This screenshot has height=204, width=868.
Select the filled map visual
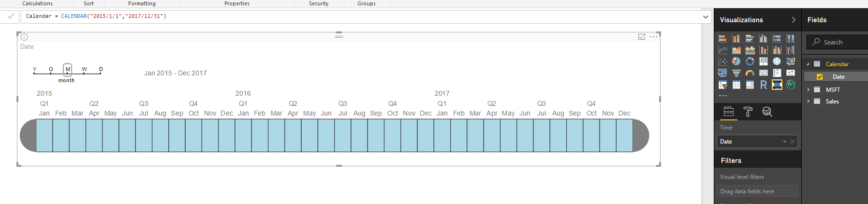790,61
